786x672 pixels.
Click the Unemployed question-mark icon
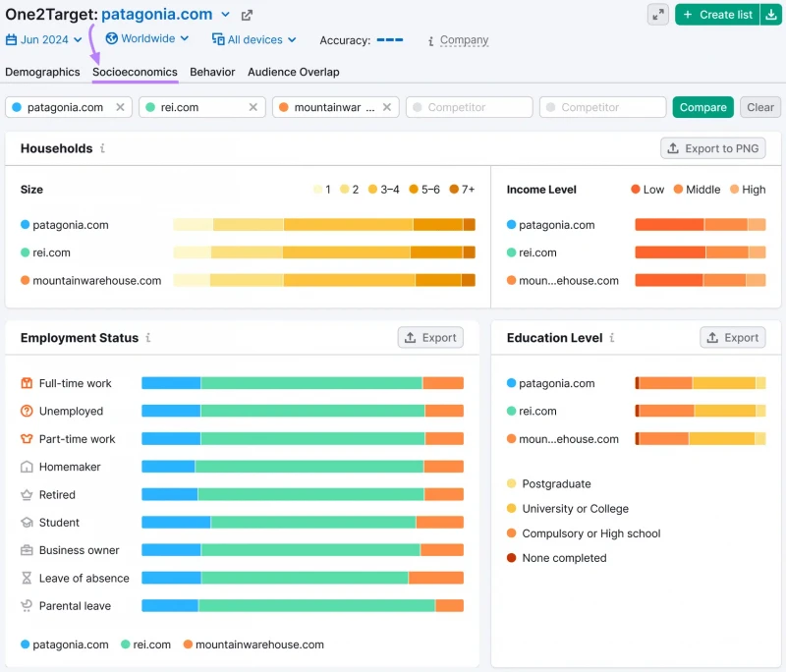[x=27, y=411]
